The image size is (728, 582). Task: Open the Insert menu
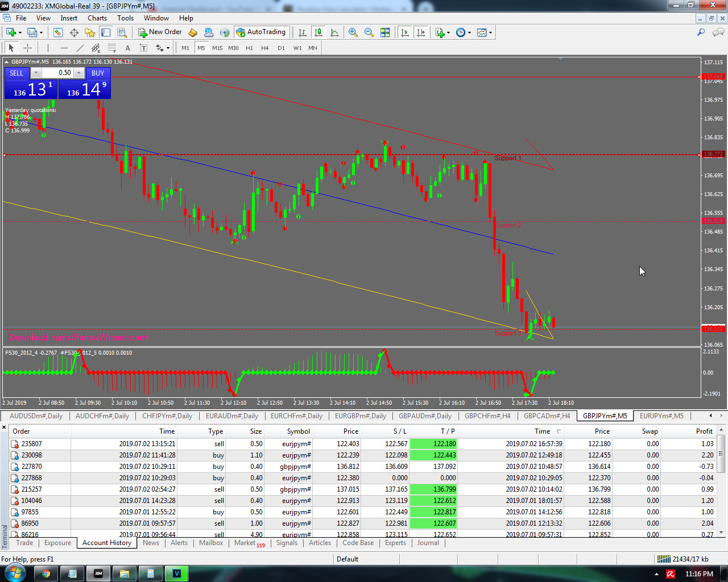69,18
